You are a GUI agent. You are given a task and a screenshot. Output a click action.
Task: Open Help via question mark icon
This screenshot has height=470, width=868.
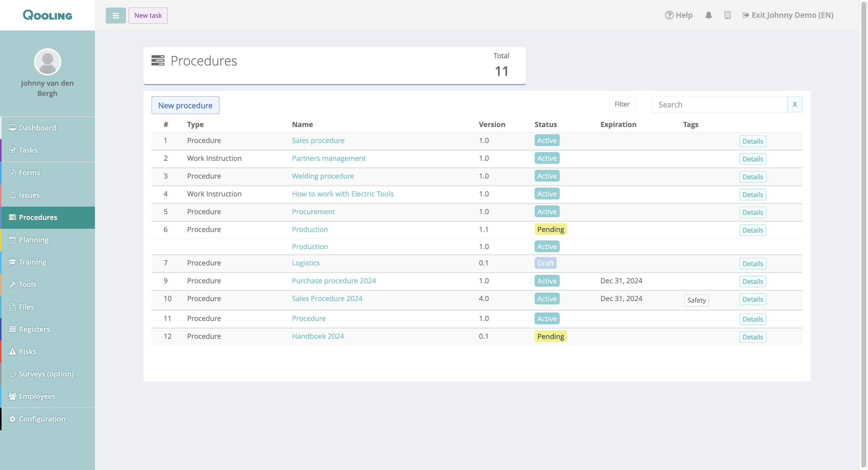tap(669, 15)
